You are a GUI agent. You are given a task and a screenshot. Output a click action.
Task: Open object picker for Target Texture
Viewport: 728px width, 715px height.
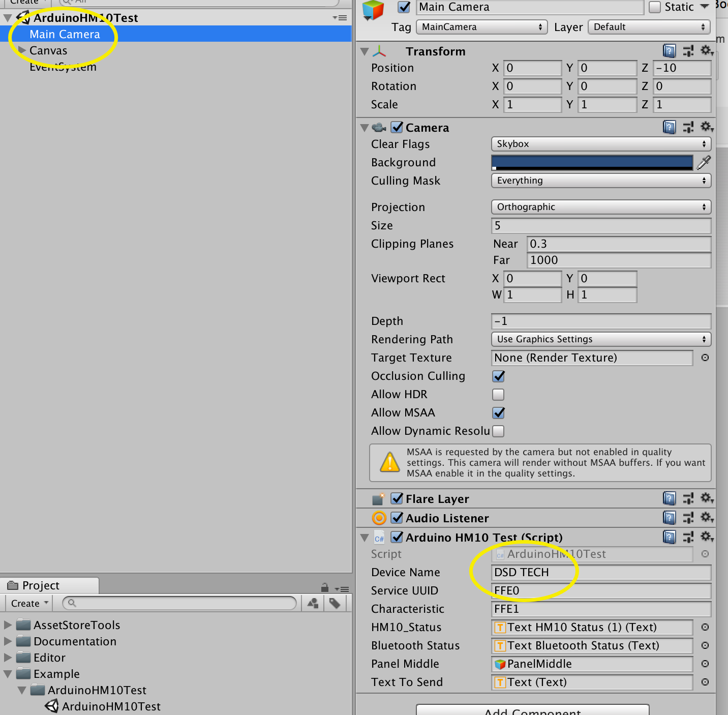[x=705, y=357]
